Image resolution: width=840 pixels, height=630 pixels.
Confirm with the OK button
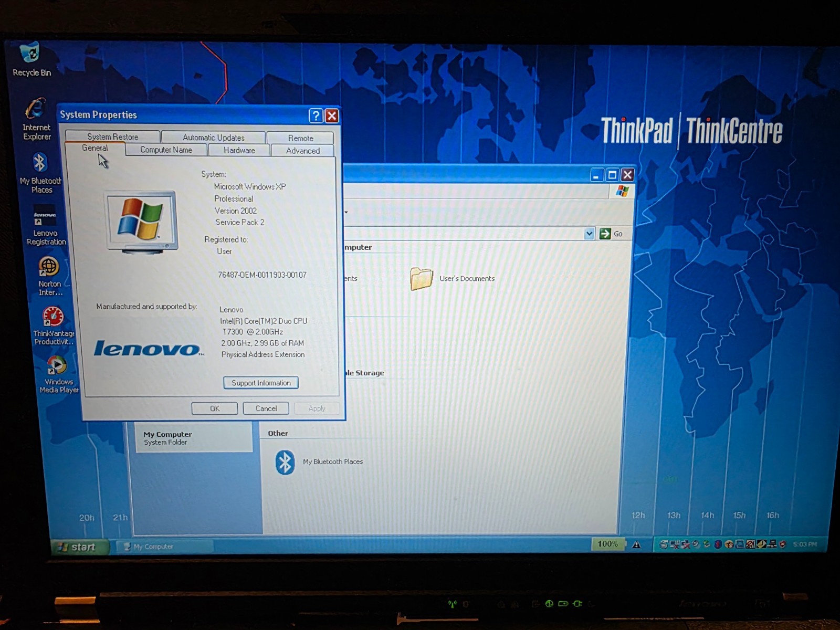point(214,408)
